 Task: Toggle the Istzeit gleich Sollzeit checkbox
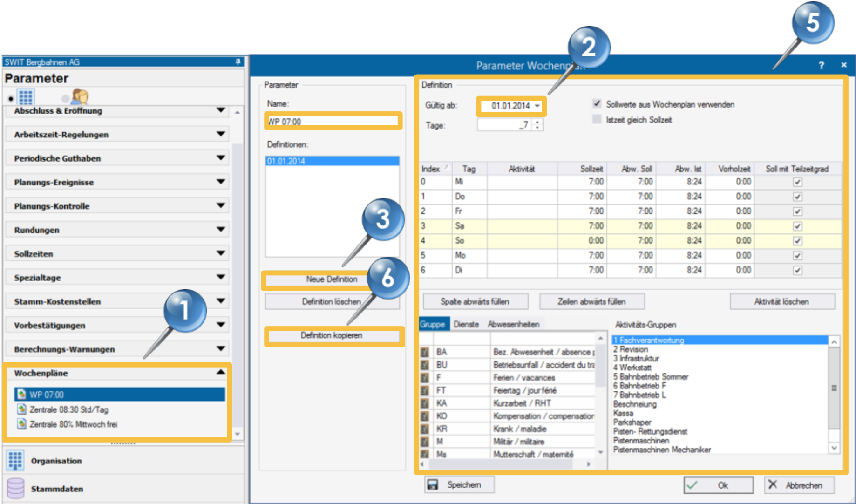pos(597,119)
